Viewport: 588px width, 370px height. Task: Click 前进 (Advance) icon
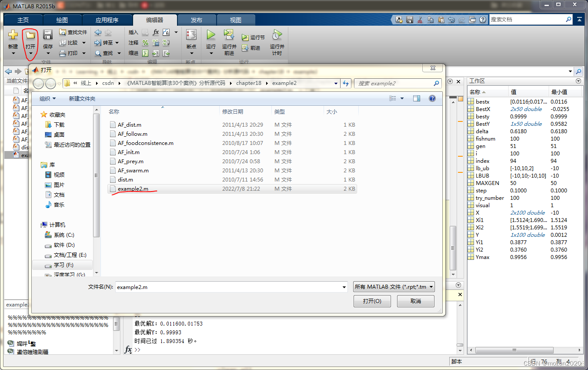[245, 48]
